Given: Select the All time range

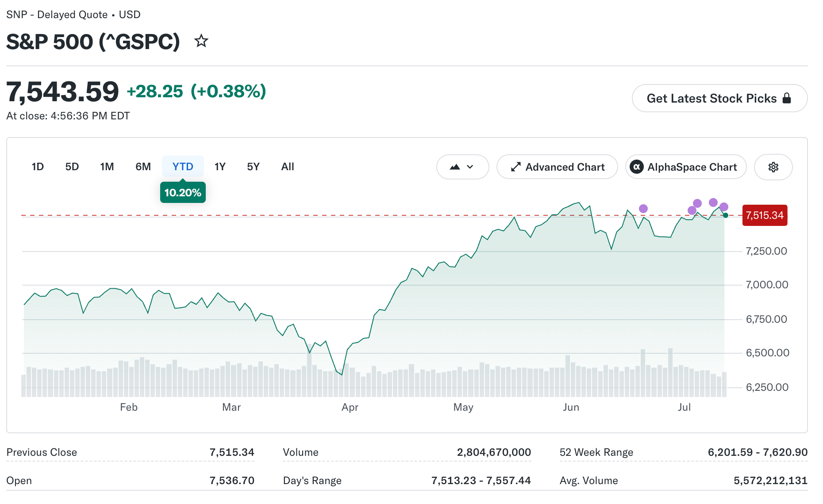Looking at the screenshot, I should pyautogui.click(x=288, y=167).
